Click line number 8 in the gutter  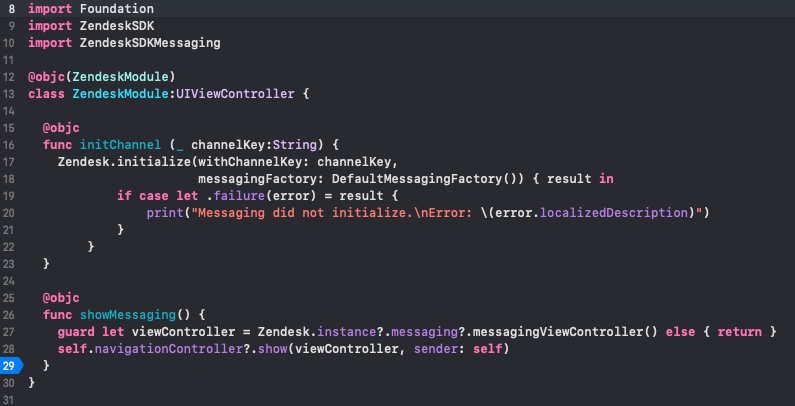click(x=9, y=8)
